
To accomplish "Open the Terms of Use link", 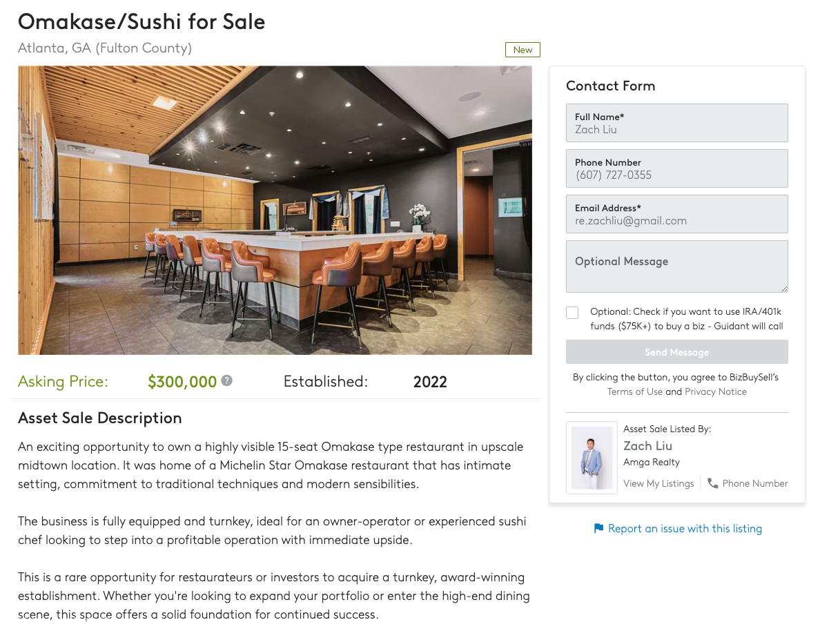I will 634,392.
